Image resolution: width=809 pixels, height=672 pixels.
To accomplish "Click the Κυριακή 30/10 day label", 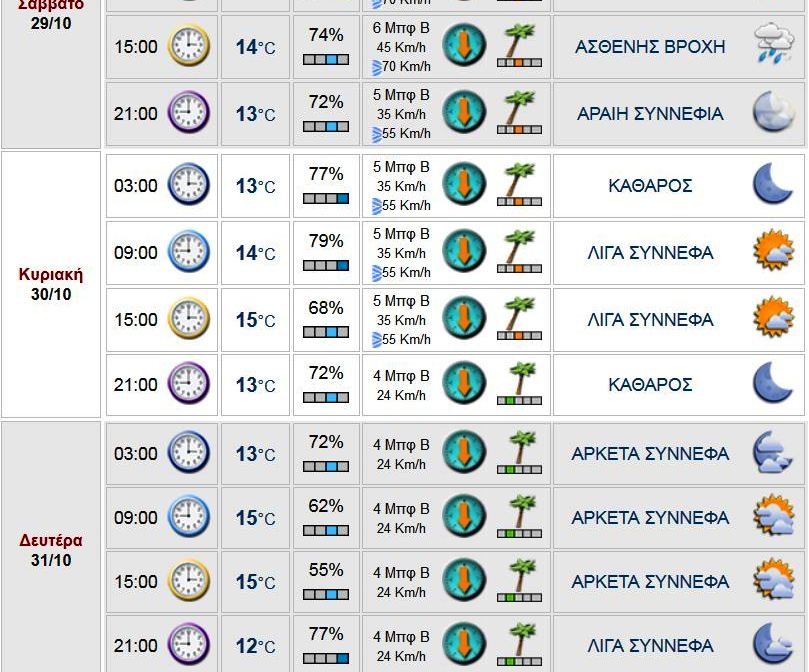I will [51, 284].
